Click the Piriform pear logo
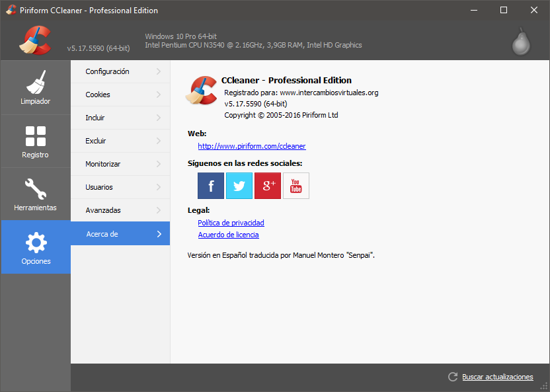 tap(521, 42)
